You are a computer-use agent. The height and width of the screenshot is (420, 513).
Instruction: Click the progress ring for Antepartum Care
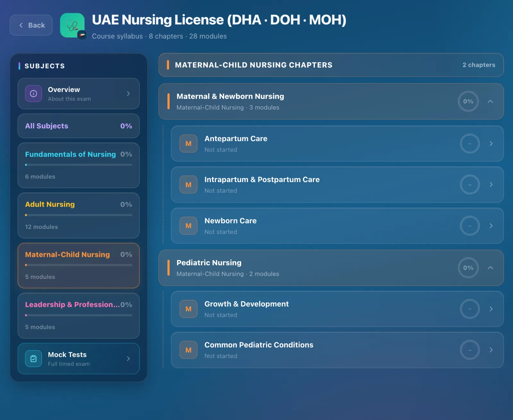pyautogui.click(x=470, y=144)
